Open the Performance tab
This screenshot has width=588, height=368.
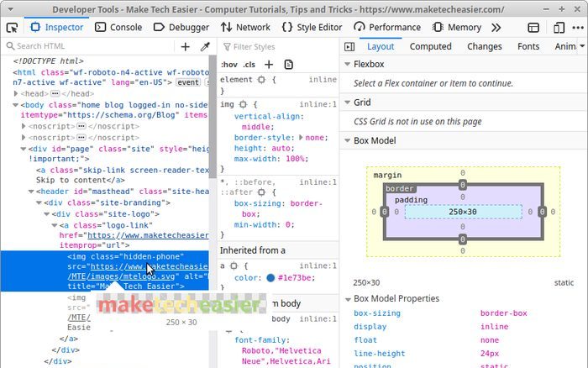387,28
